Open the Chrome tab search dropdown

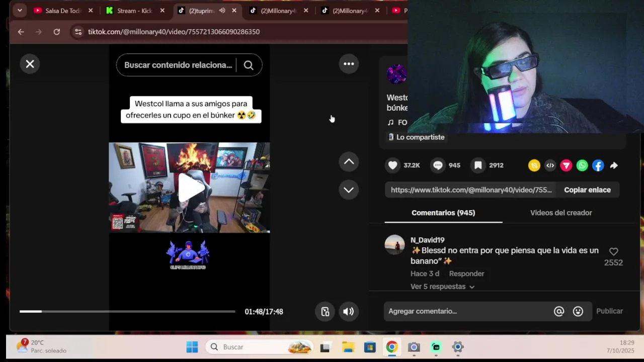(20, 11)
